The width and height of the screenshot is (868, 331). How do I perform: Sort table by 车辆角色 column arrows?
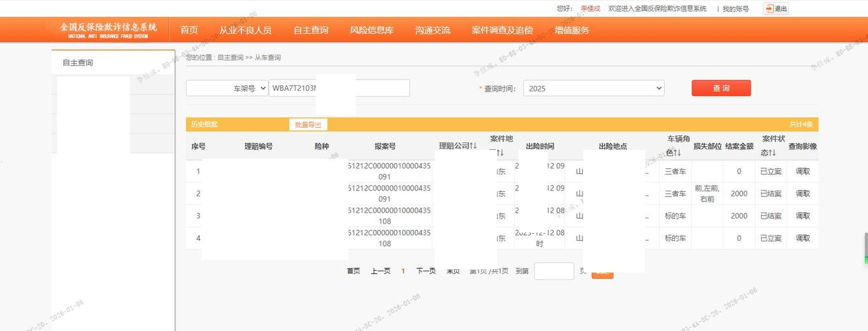[677, 153]
